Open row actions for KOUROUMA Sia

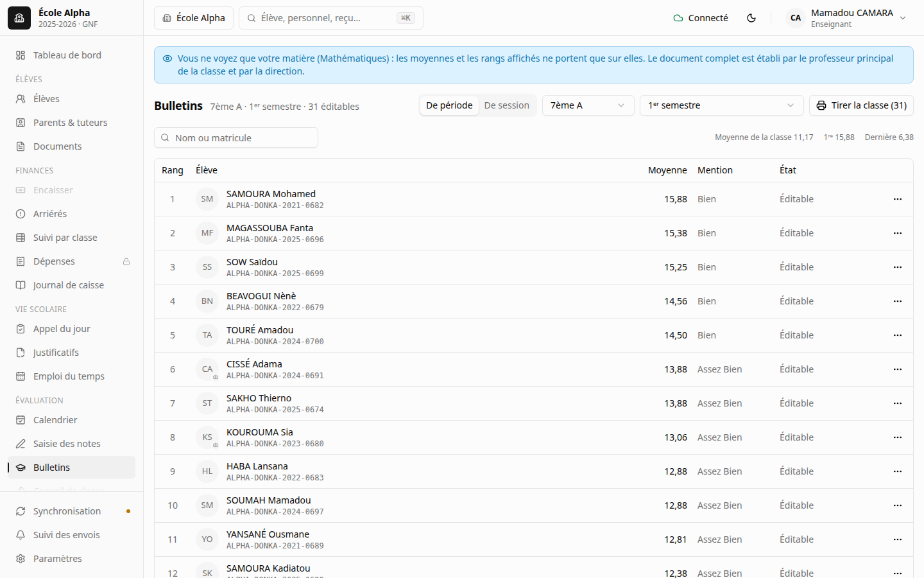(898, 437)
